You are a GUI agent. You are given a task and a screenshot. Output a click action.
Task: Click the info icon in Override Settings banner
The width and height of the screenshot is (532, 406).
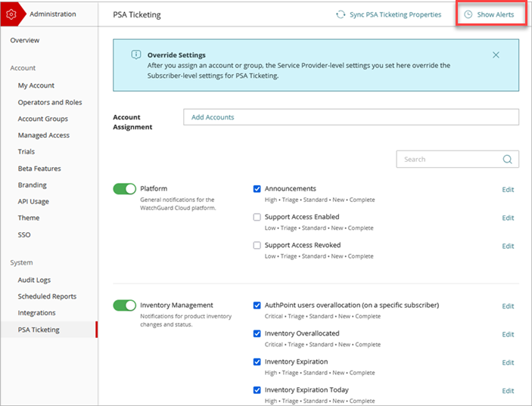click(x=136, y=55)
